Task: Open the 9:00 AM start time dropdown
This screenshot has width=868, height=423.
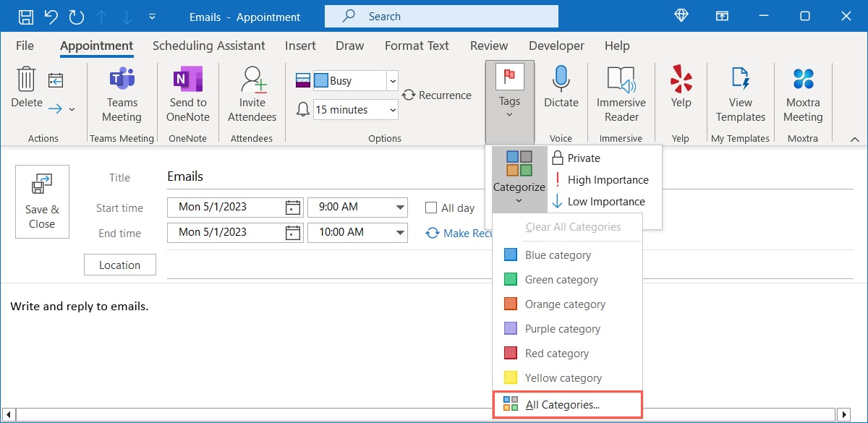Action: point(400,208)
